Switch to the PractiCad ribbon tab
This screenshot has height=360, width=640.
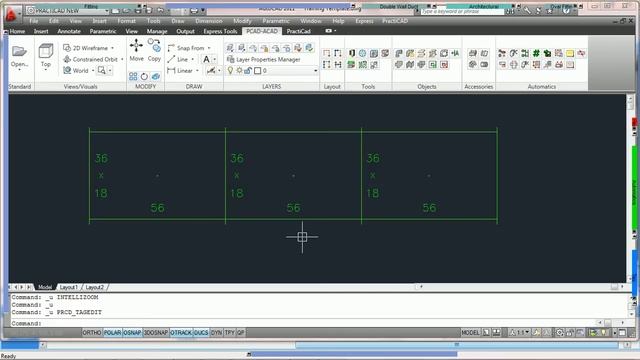(x=298, y=31)
